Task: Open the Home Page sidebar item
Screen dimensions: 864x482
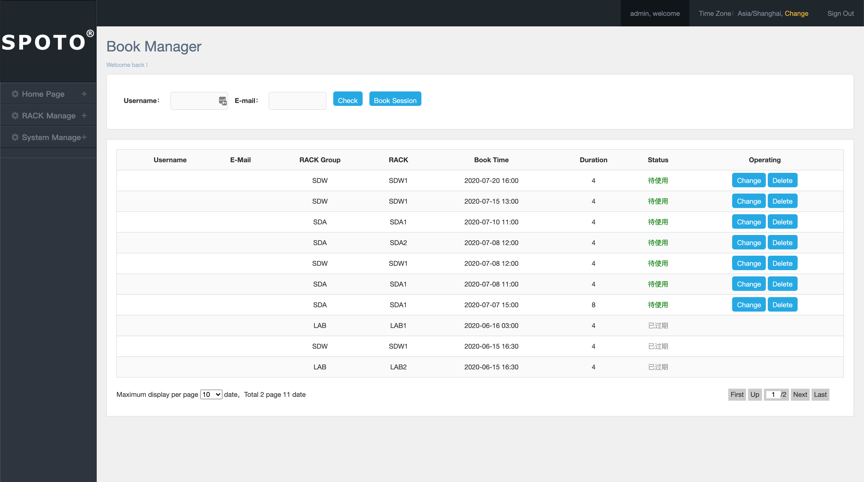Action: tap(48, 94)
